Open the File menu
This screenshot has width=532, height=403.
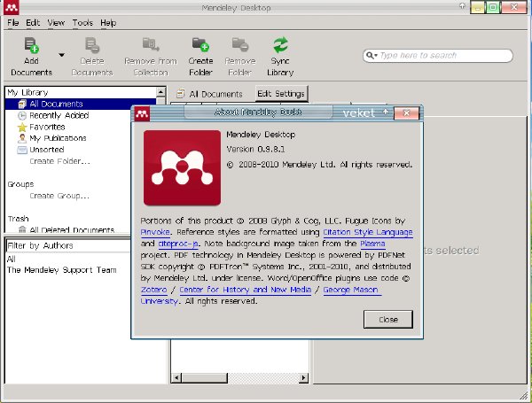pyautogui.click(x=13, y=23)
